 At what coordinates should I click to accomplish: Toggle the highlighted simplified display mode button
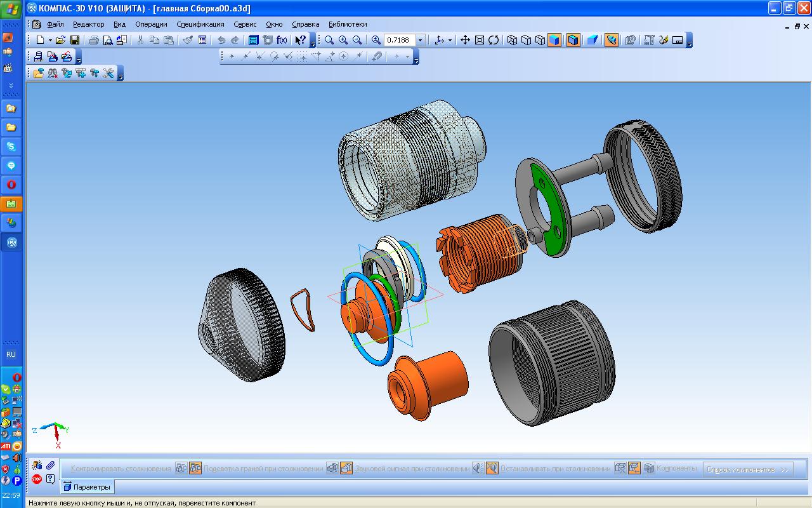[x=612, y=40]
